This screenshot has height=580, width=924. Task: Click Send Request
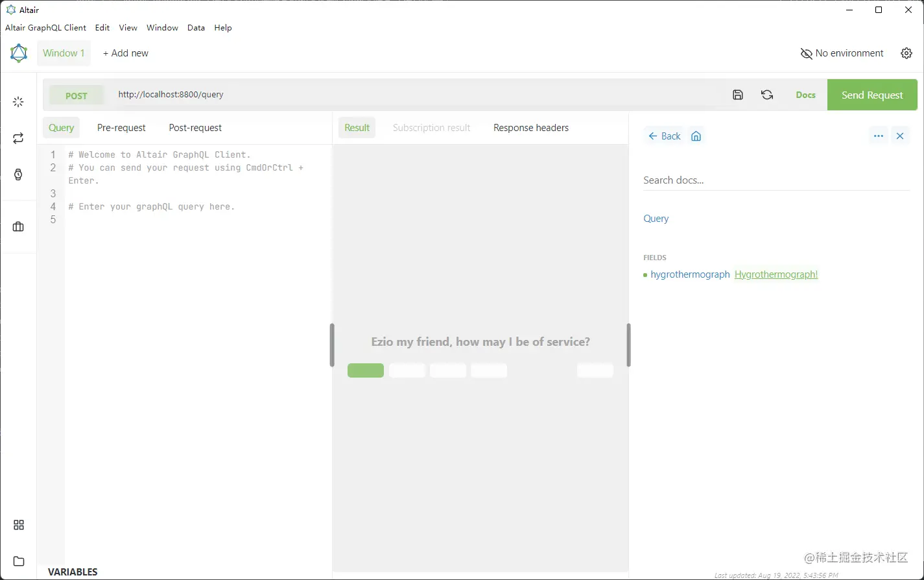click(871, 94)
